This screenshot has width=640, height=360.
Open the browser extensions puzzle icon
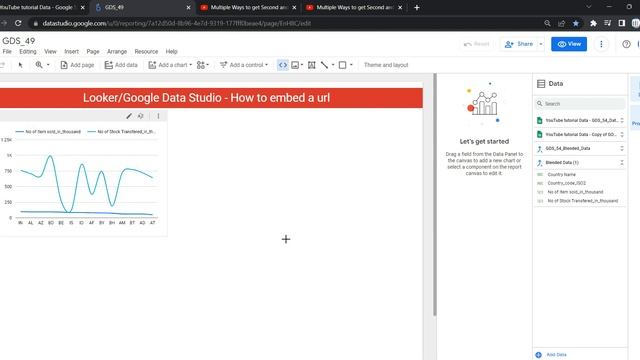(593, 23)
